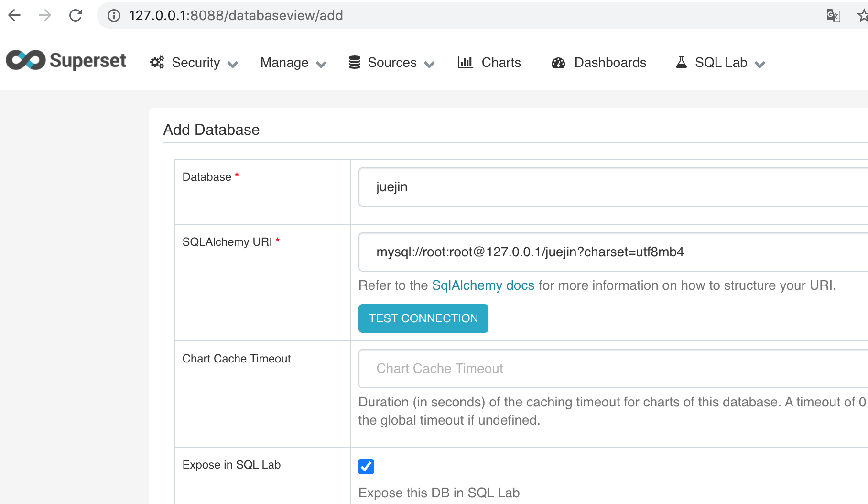Open the SQL Lab dropdown arrow
This screenshot has width=868, height=504.
[759, 64]
